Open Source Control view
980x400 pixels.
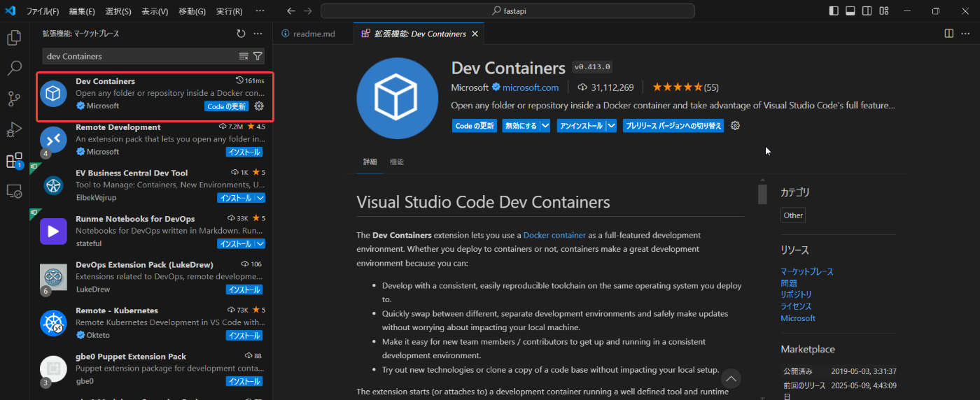click(x=14, y=99)
